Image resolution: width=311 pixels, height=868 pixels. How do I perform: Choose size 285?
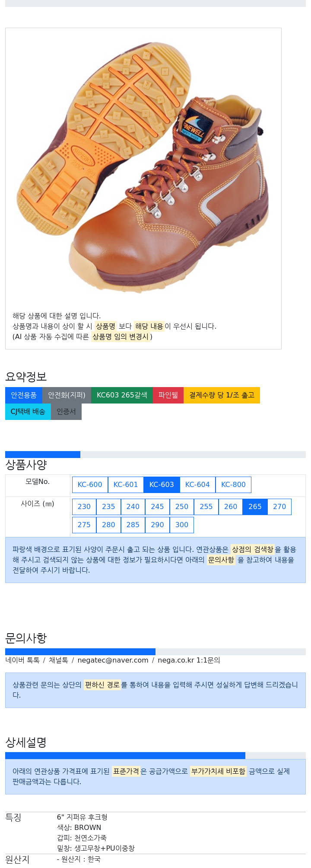pos(133,525)
